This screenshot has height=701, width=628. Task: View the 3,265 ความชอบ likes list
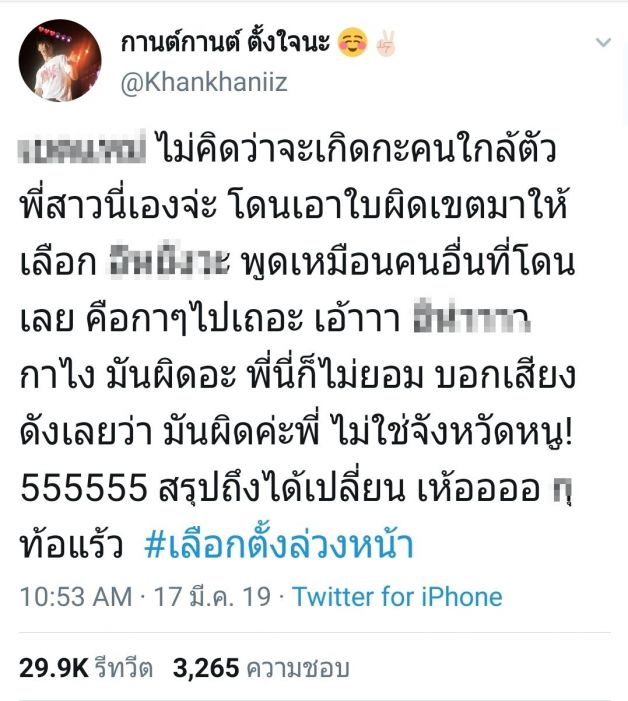click(x=261, y=668)
